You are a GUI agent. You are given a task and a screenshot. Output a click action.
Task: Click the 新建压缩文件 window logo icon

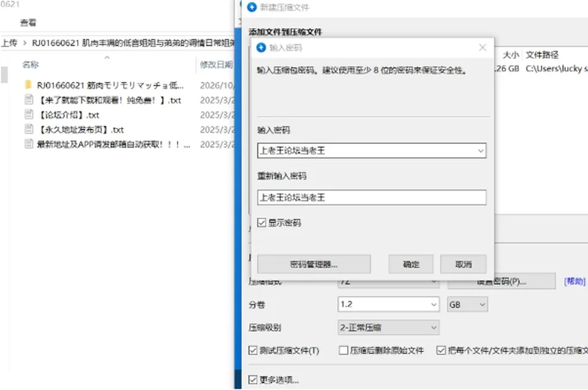pyautogui.click(x=252, y=7)
